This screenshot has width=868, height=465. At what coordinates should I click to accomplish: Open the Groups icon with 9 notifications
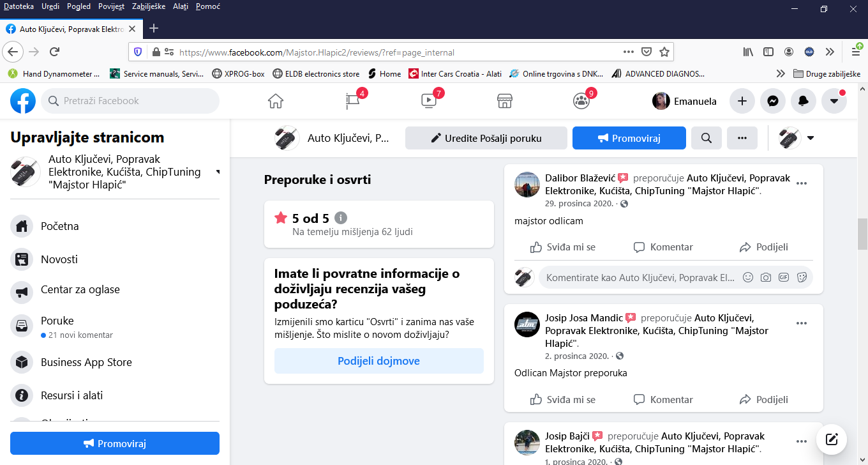coord(581,101)
